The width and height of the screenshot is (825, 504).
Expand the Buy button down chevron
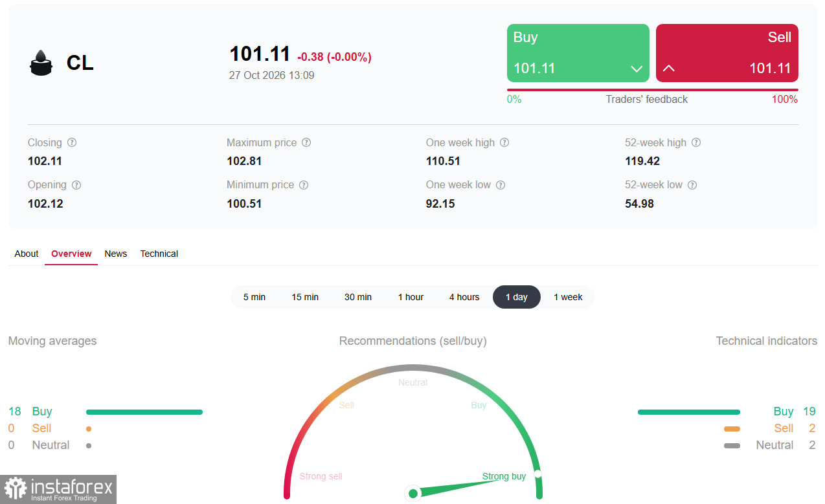(637, 69)
